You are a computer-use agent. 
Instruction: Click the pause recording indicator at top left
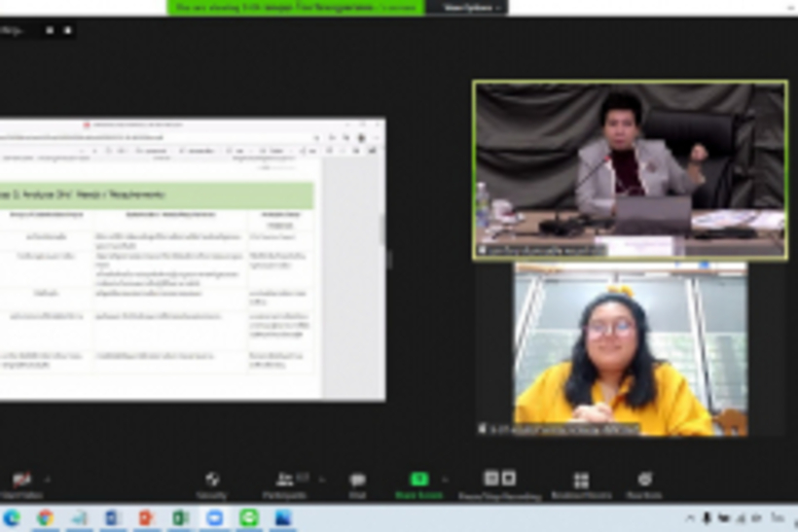click(50, 30)
